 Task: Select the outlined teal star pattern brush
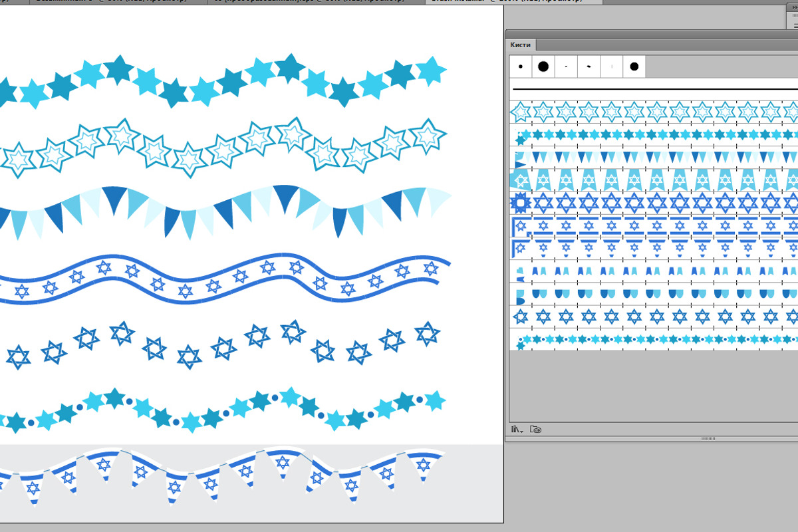(654, 112)
